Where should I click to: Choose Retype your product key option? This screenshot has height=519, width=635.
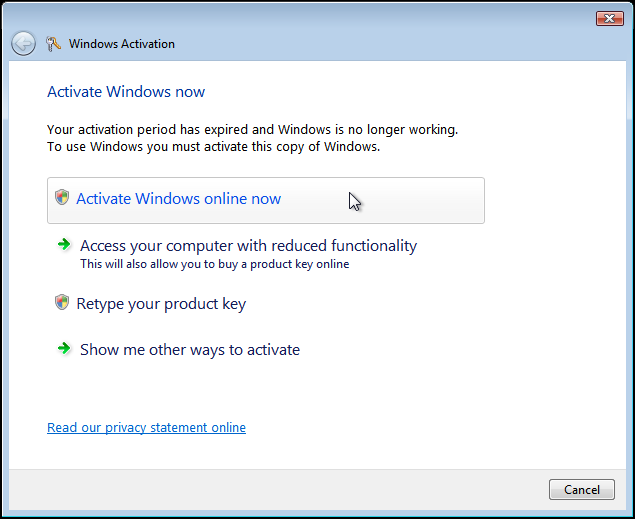coord(161,304)
